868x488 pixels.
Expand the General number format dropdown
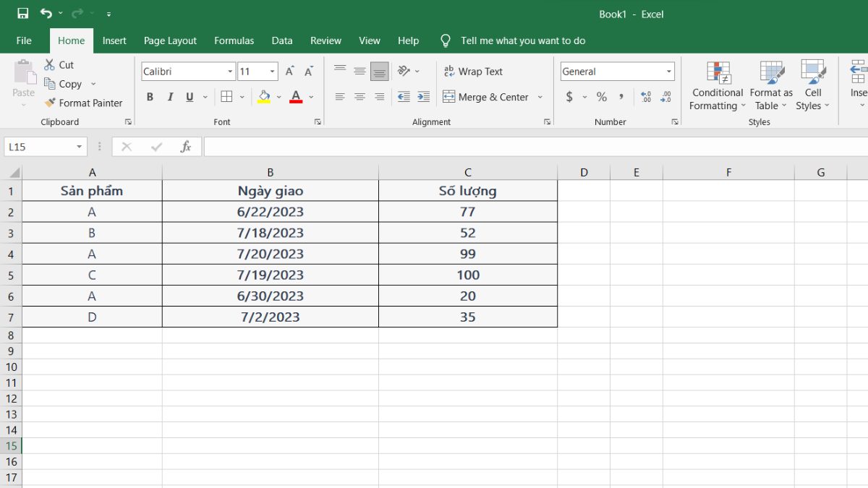[668, 72]
